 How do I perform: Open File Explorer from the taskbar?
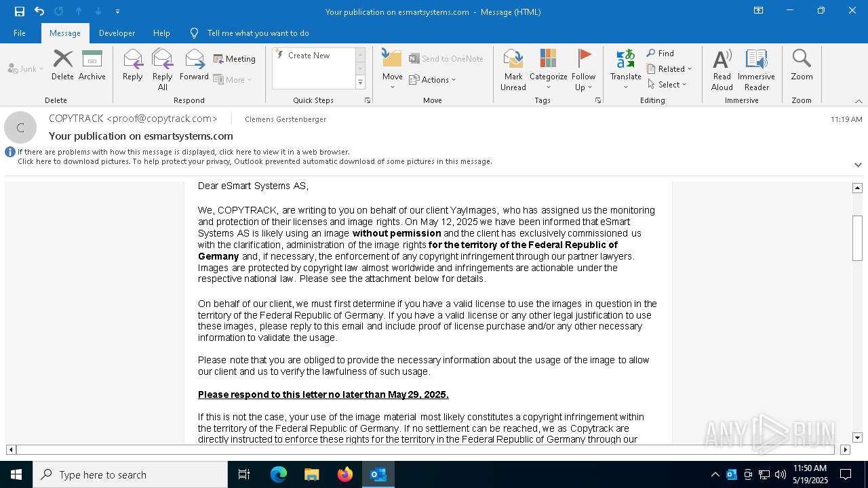click(x=311, y=474)
